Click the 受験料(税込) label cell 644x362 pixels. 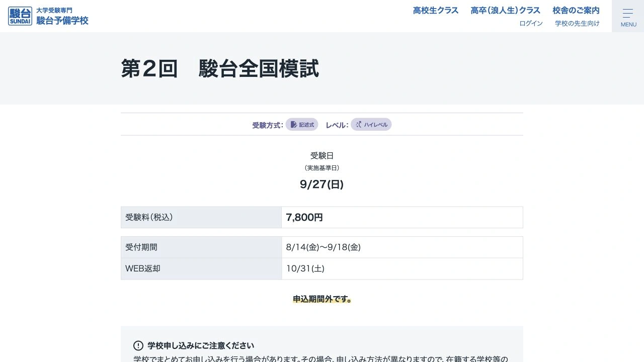[x=201, y=217]
